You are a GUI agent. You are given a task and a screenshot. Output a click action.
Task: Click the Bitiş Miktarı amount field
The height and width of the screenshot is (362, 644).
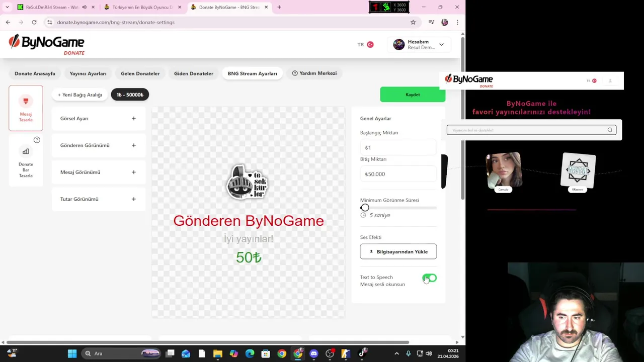398,174
